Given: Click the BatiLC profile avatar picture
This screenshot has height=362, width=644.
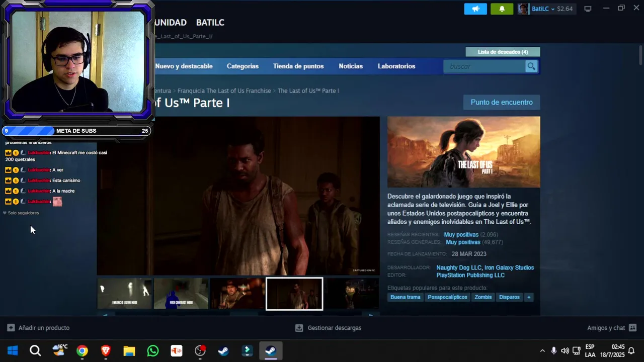Looking at the screenshot, I should pos(523,9).
